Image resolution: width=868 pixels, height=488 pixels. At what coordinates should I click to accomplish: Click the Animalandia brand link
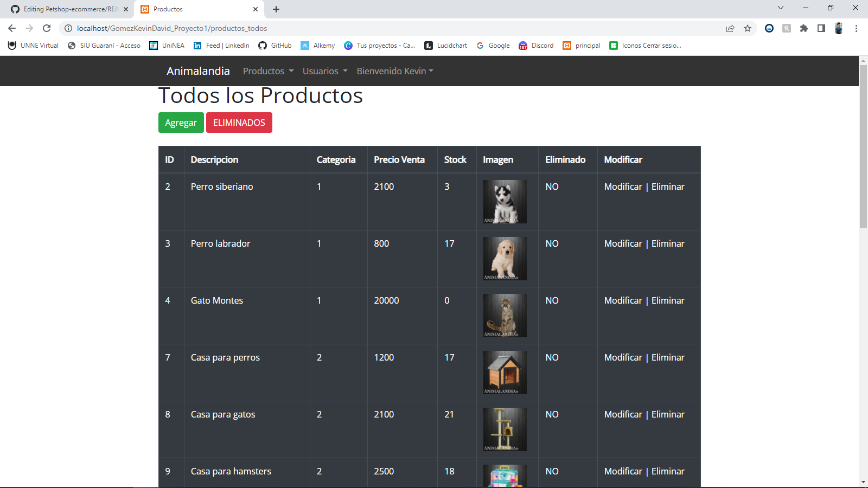coord(197,71)
